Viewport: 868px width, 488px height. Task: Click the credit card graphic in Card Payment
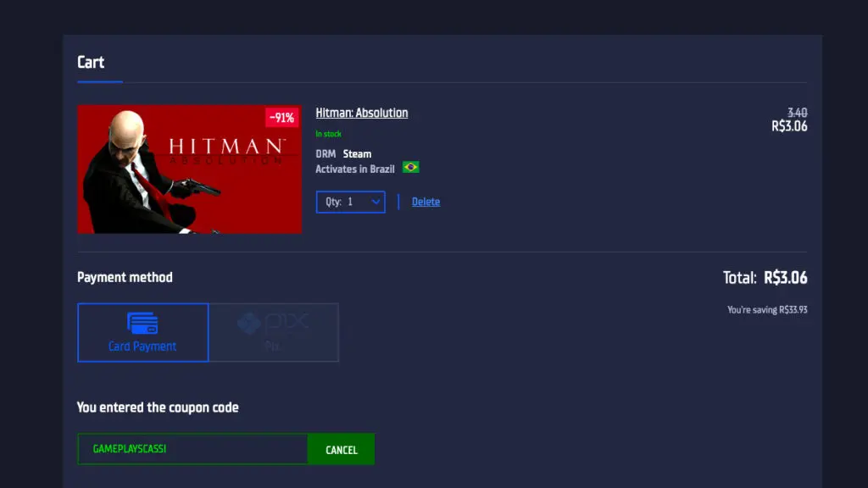click(x=142, y=324)
